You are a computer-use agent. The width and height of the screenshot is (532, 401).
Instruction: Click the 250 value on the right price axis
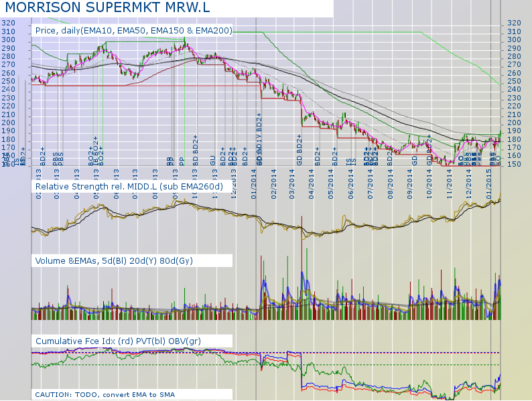pos(514,81)
